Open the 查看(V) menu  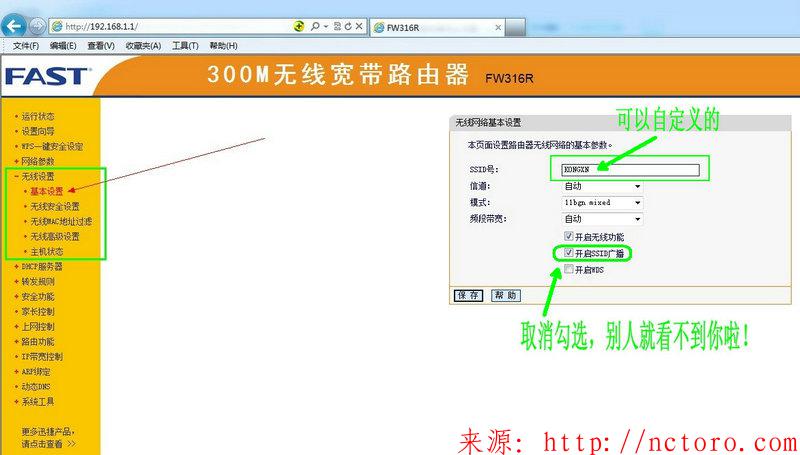pyautogui.click(x=101, y=46)
